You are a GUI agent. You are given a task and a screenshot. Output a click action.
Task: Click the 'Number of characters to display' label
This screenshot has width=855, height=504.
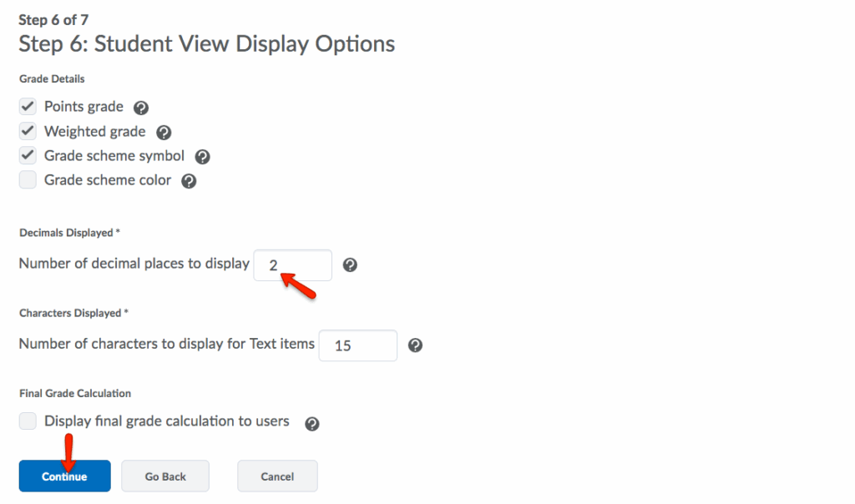(166, 344)
